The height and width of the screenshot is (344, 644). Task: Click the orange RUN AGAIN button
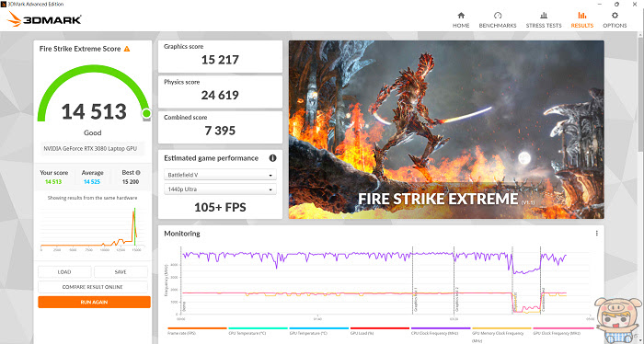94,302
